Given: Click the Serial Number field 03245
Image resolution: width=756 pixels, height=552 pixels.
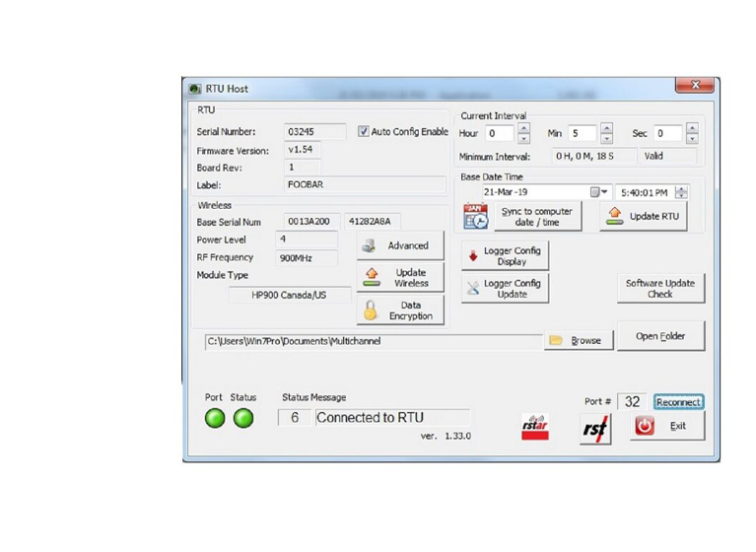Looking at the screenshot, I should (314, 132).
